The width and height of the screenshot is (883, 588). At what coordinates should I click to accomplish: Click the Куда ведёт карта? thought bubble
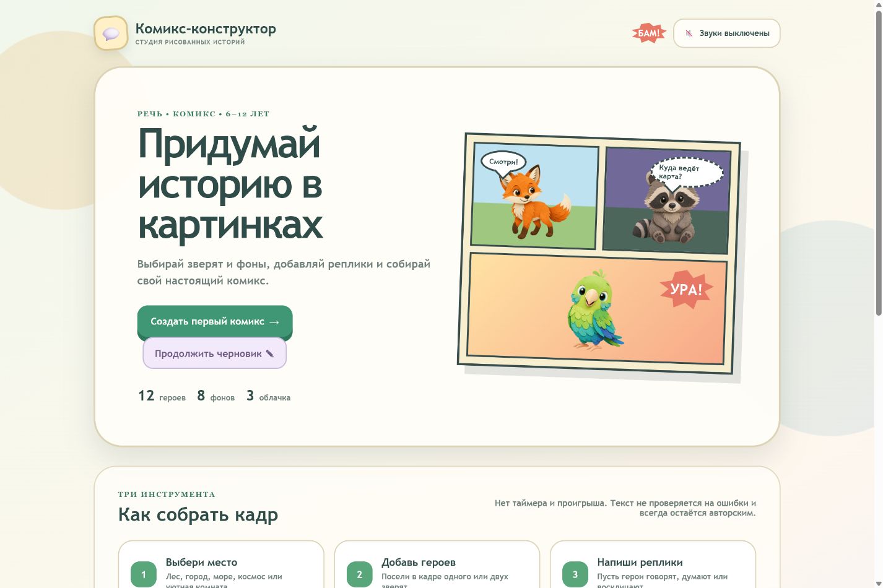tap(686, 173)
